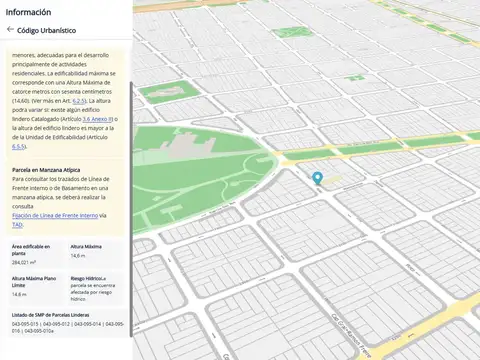Select the Altura Máxima Plano Límite card
This screenshot has height=360, width=480.
[36, 288]
